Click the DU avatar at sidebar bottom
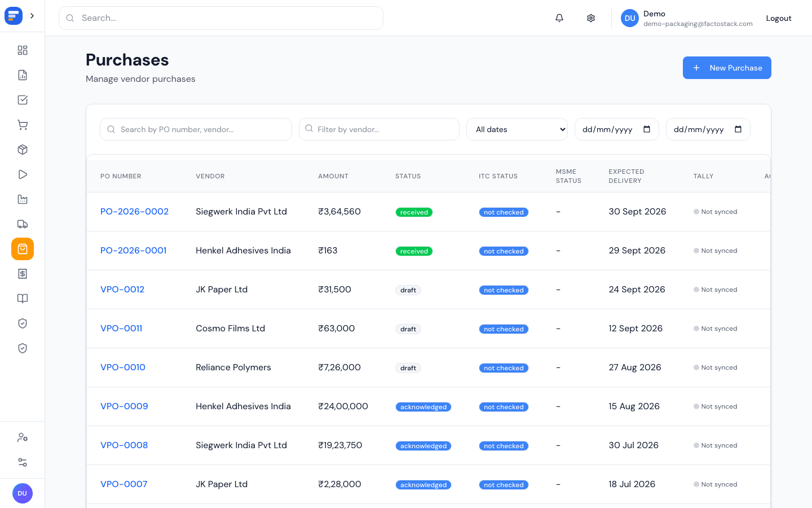The height and width of the screenshot is (508, 812). point(23,493)
